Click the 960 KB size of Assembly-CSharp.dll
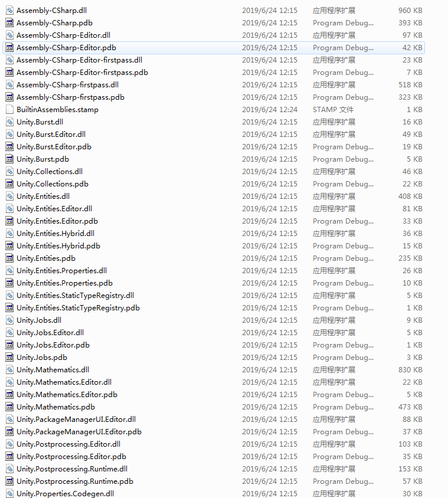The width and height of the screenshot is (448, 498). coord(410,11)
